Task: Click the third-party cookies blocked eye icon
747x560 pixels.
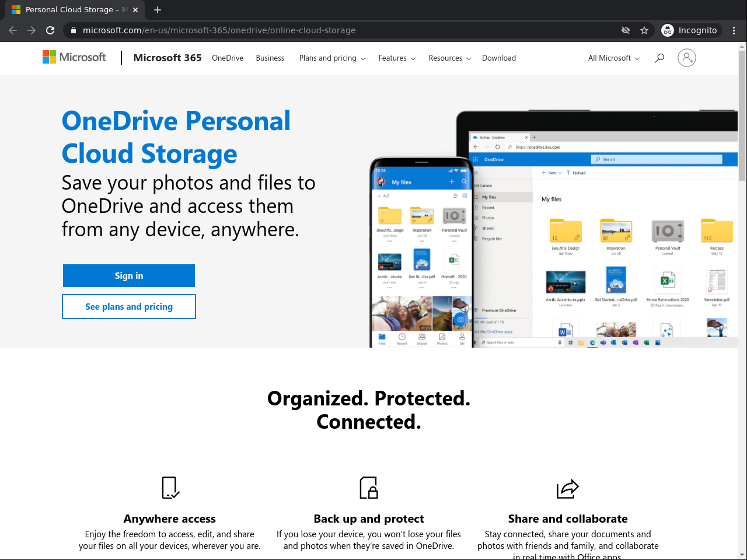Action: (x=626, y=30)
